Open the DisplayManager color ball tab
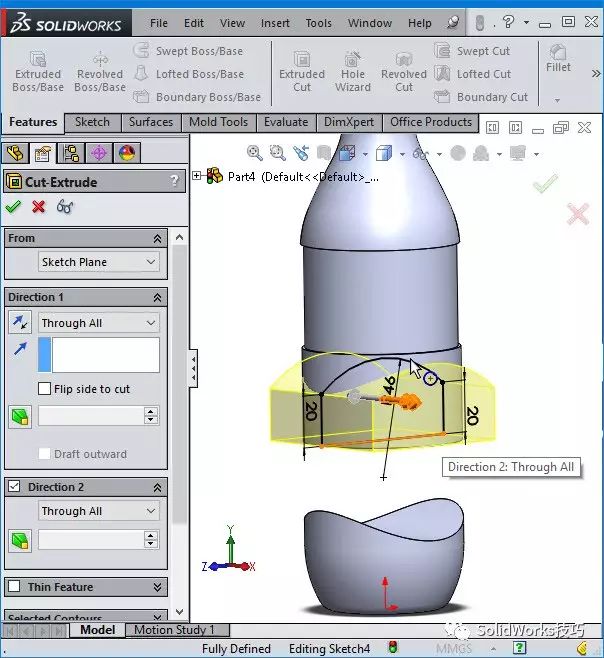The height and width of the screenshot is (658, 604). [x=127, y=153]
